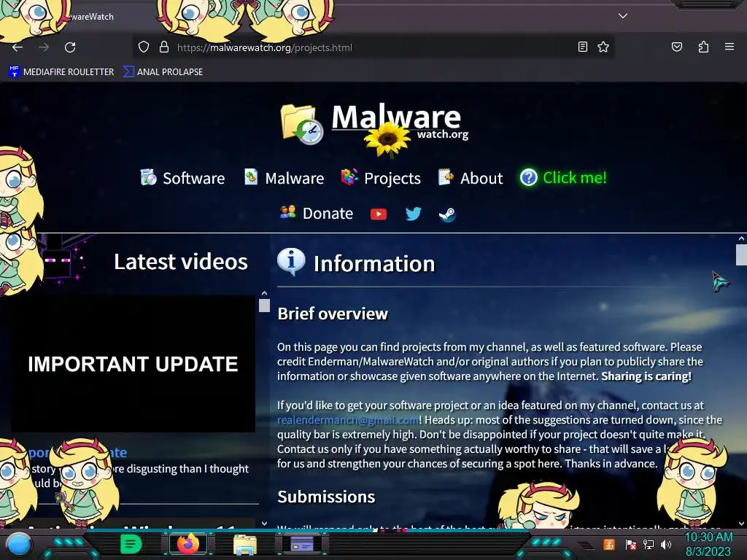Viewport: 747px width, 560px height.
Task: Click the Brief overview heading
Action: (x=333, y=314)
